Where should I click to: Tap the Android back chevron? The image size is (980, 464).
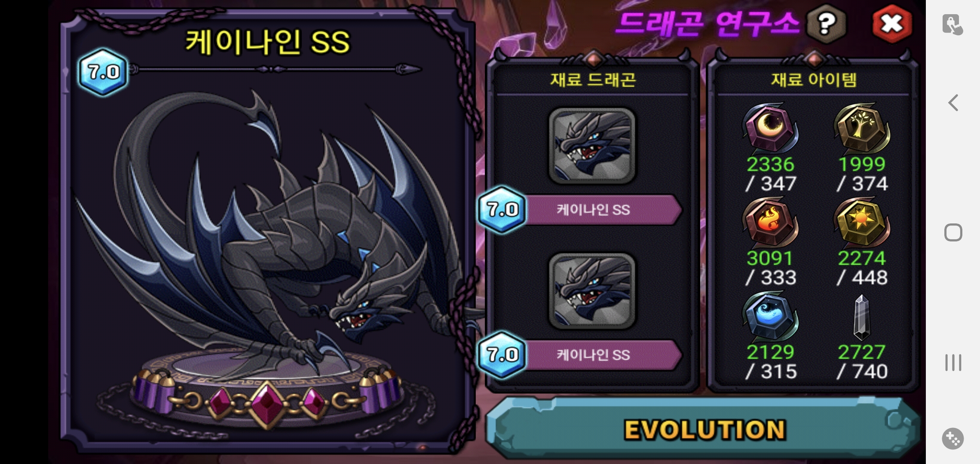pos(953,103)
